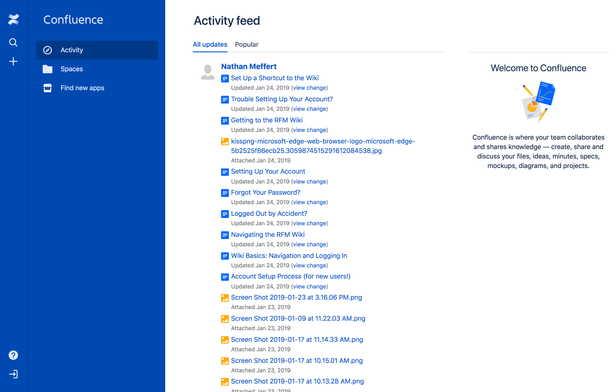Image resolution: width=616 pixels, height=392 pixels.
Task: View change for Wiki Basics page
Action: point(310,266)
